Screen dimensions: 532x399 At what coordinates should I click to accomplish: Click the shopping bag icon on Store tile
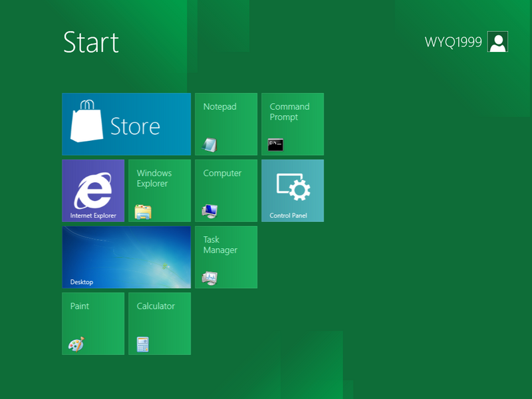(86, 121)
